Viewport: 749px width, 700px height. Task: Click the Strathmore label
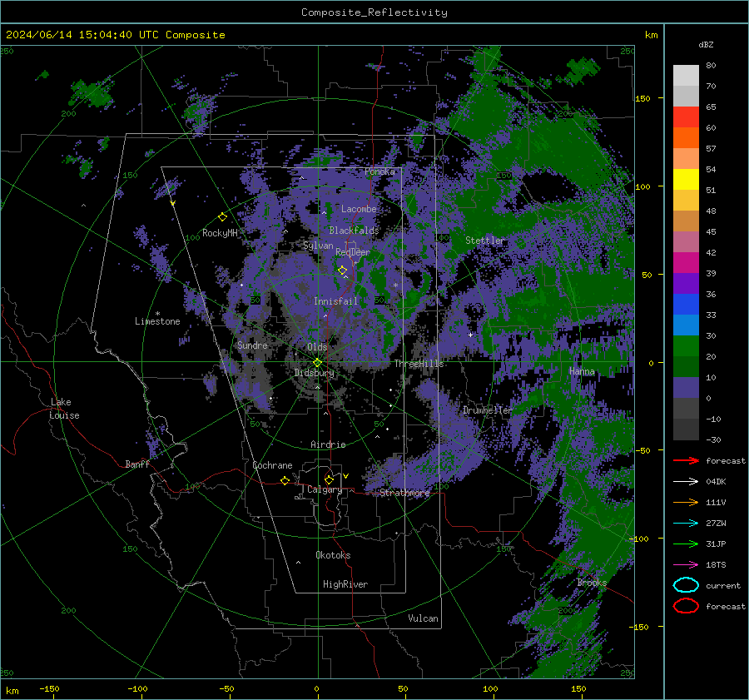(404, 493)
